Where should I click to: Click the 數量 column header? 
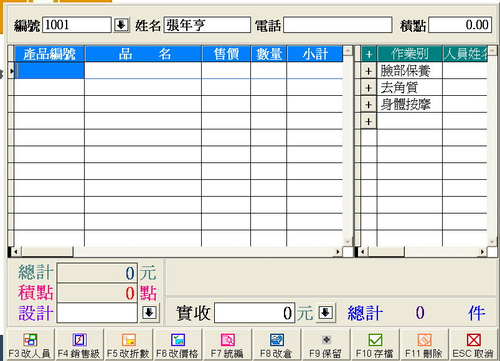(x=269, y=54)
